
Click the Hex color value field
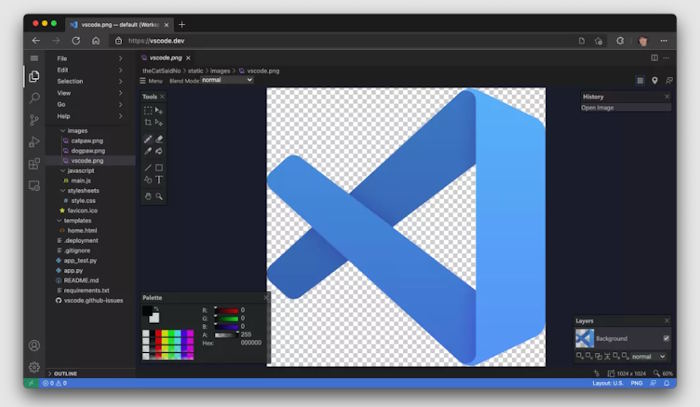251,343
